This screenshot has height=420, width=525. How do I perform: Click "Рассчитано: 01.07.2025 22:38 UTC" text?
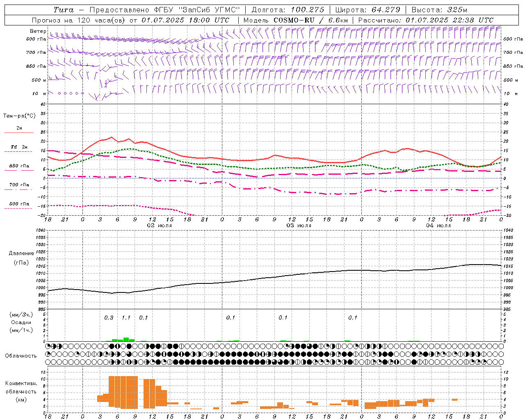pos(426,20)
